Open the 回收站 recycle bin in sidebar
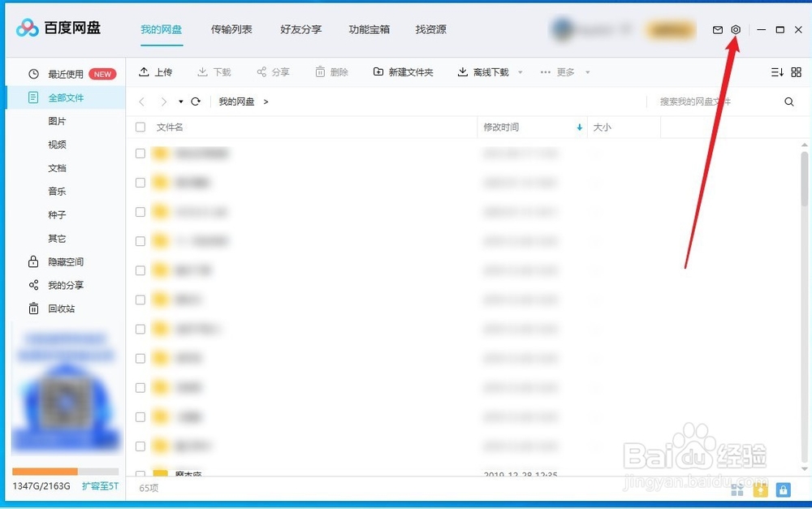Viewport: 812px width, 509px height. [34, 308]
